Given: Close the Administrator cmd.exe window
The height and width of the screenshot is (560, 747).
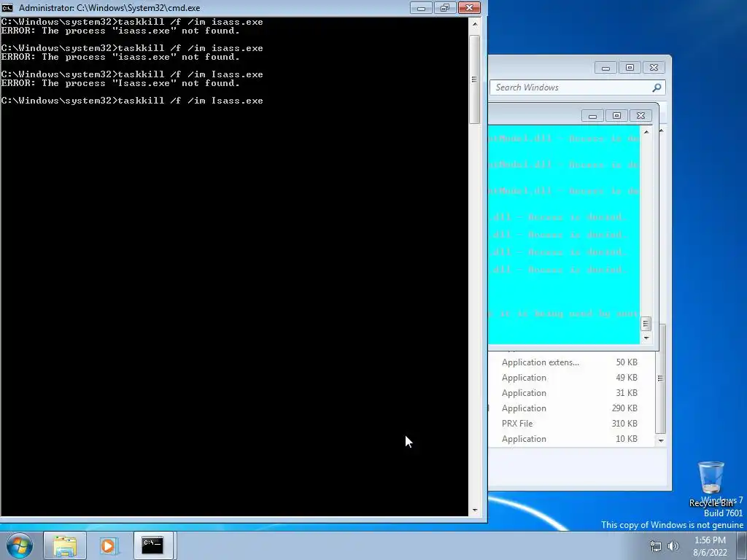Looking at the screenshot, I should (x=469, y=7).
